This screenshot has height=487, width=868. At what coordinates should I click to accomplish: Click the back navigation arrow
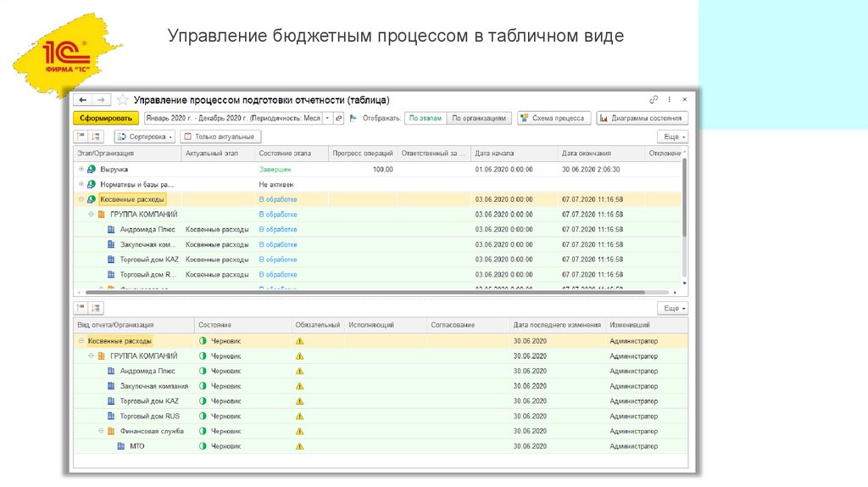[82, 100]
